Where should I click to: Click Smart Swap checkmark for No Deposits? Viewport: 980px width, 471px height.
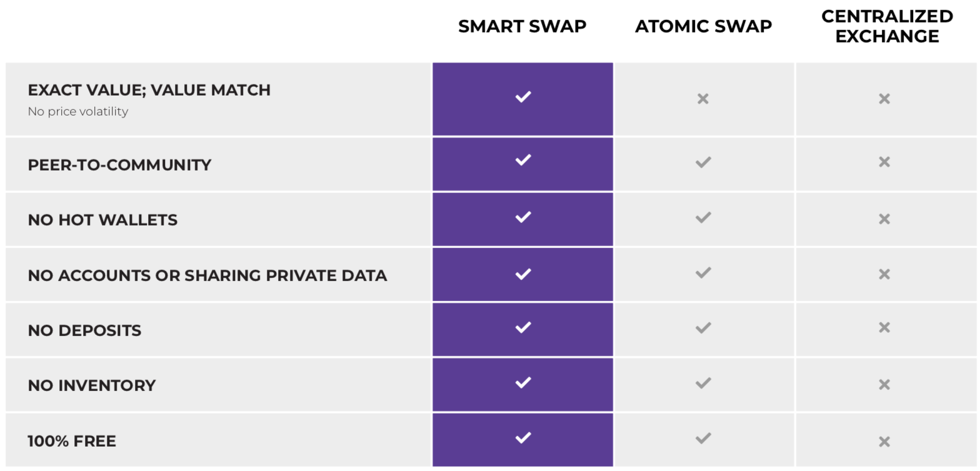522,327
